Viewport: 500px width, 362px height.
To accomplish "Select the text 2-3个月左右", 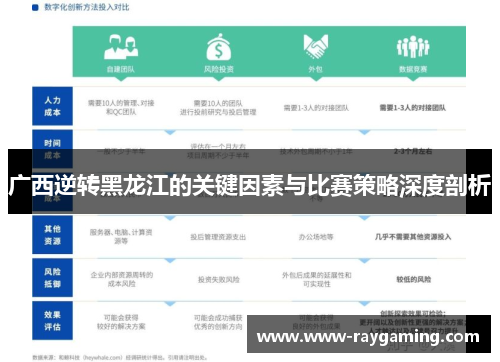I will click(413, 151).
